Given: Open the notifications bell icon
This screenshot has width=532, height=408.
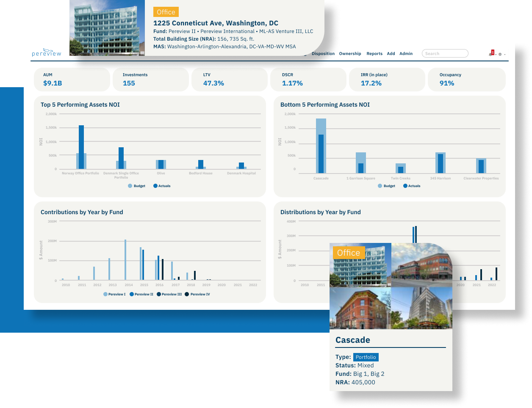Looking at the screenshot, I should pyautogui.click(x=490, y=55).
